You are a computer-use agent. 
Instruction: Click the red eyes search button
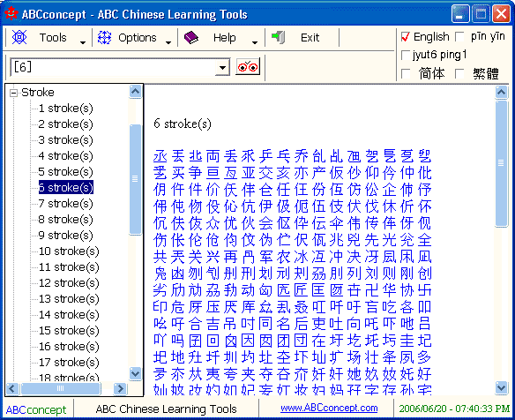pos(248,67)
